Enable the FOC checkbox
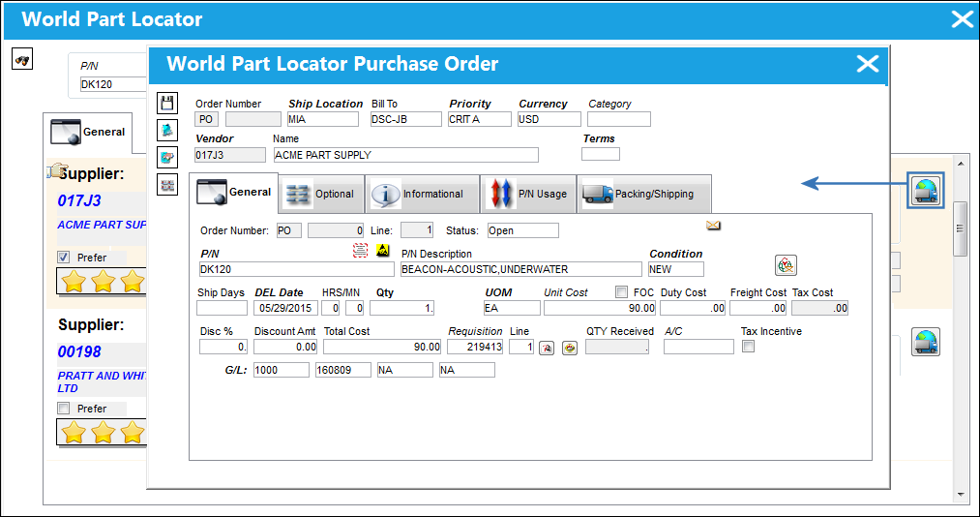 621,292
